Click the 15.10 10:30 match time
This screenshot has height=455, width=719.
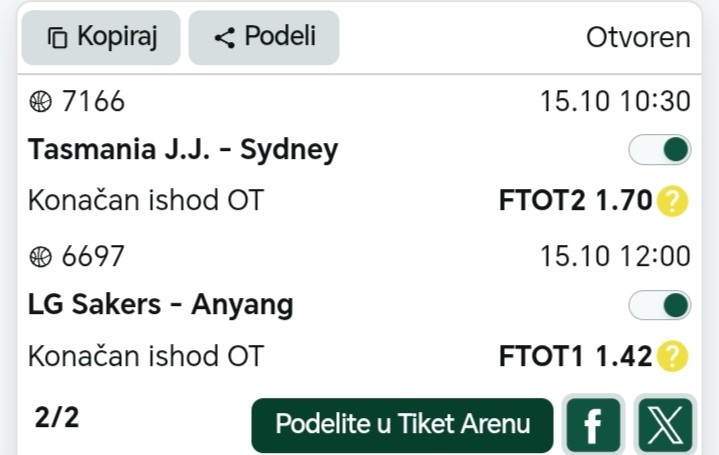(615, 102)
